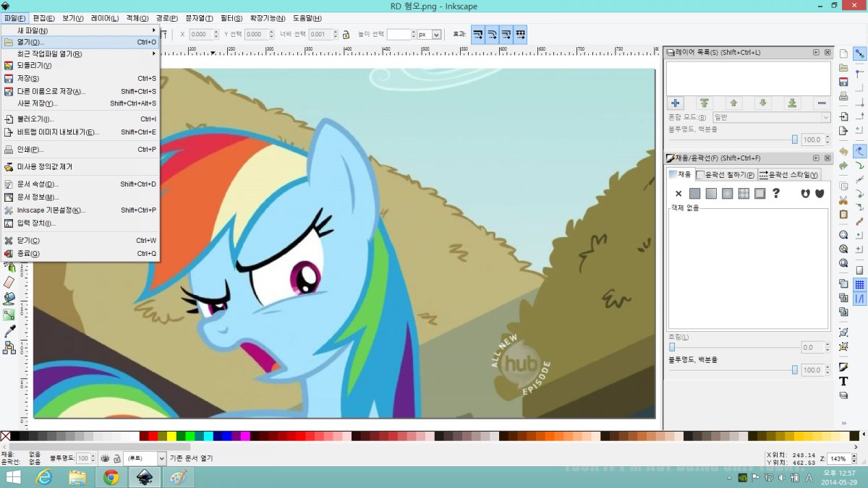The width and height of the screenshot is (868, 488).
Task: Switch to the 채움 tab
Action: click(x=680, y=174)
